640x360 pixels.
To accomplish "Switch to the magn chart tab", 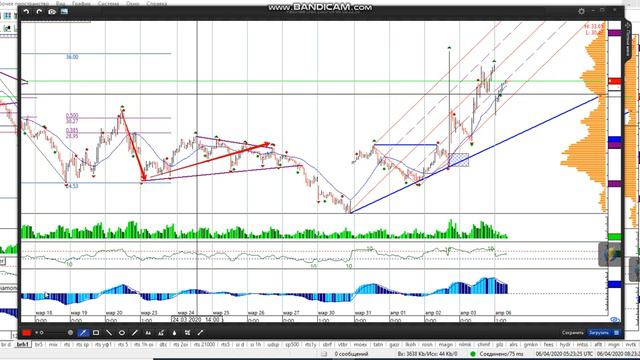I will pyautogui.click(x=446, y=344).
